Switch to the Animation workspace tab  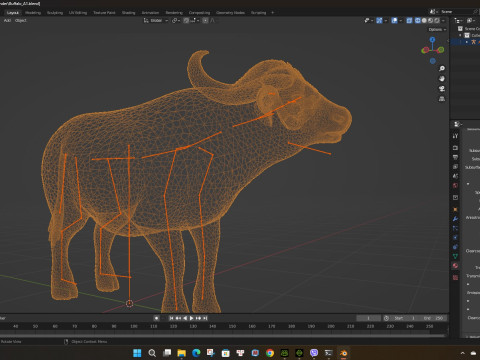(x=150, y=12)
